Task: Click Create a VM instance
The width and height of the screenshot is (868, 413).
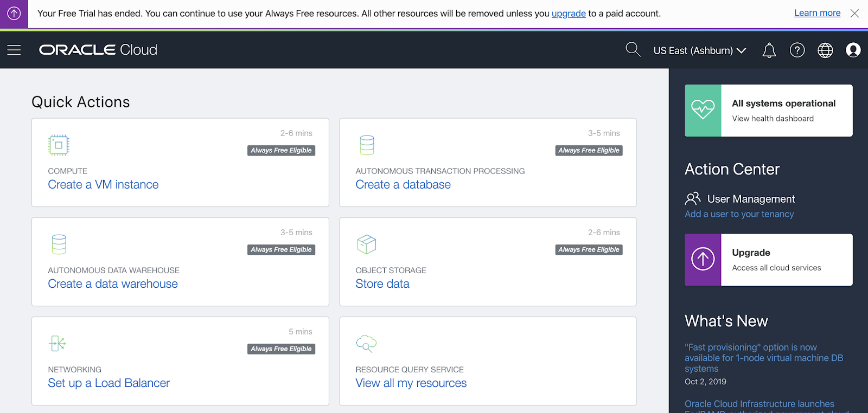Action: pyautogui.click(x=103, y=185)
